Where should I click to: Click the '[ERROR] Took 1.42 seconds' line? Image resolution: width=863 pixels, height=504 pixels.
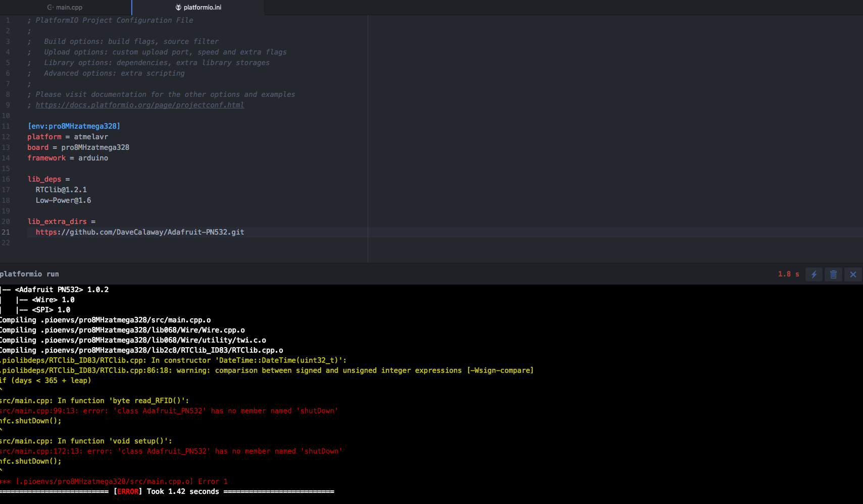167,491
